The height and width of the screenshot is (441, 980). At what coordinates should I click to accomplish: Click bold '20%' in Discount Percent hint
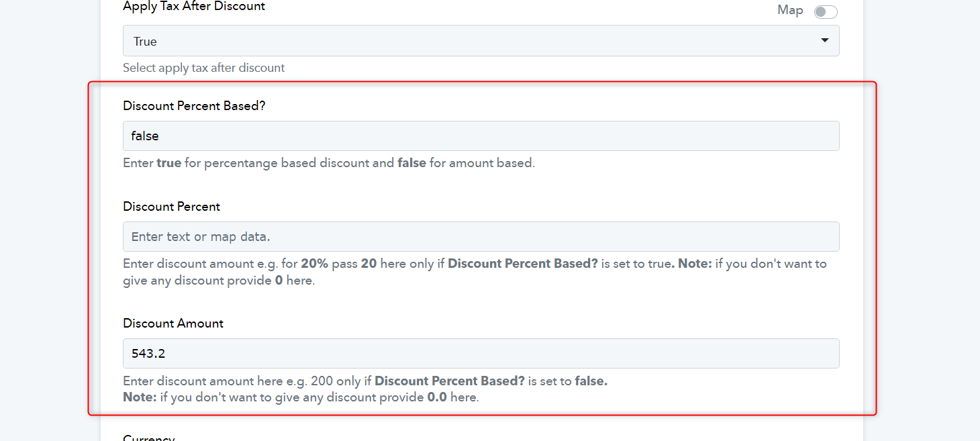click(314, 264)
